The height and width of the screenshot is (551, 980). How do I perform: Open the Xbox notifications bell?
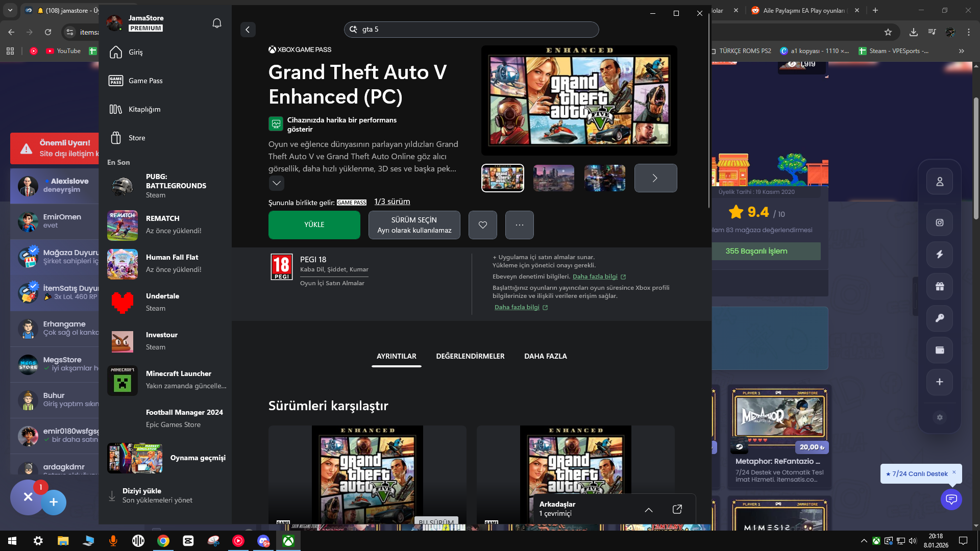[217, 23]
